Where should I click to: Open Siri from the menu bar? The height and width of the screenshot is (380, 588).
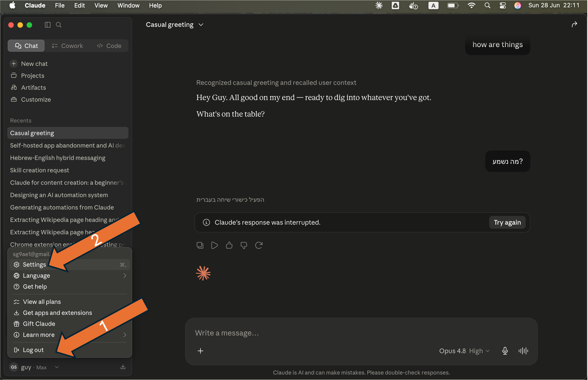pyautogui.click(x=517, y=5)
